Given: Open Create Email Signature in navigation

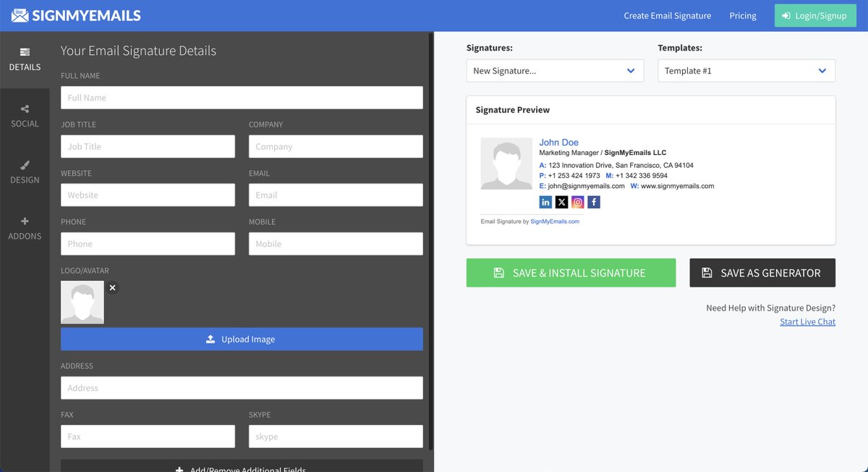Looking at the screenshot, I should (x=668, y=15).
